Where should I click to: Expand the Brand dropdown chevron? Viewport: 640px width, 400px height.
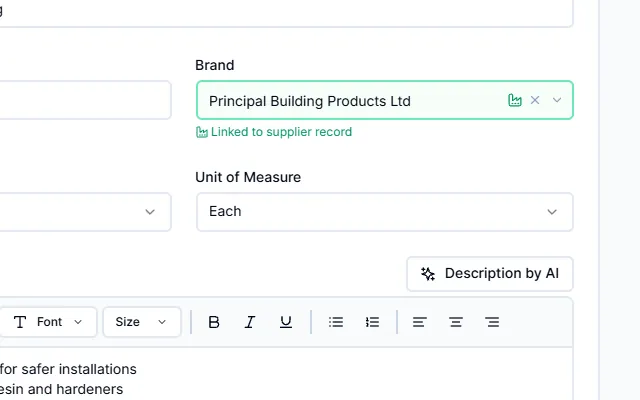click(x=557, y=100)
